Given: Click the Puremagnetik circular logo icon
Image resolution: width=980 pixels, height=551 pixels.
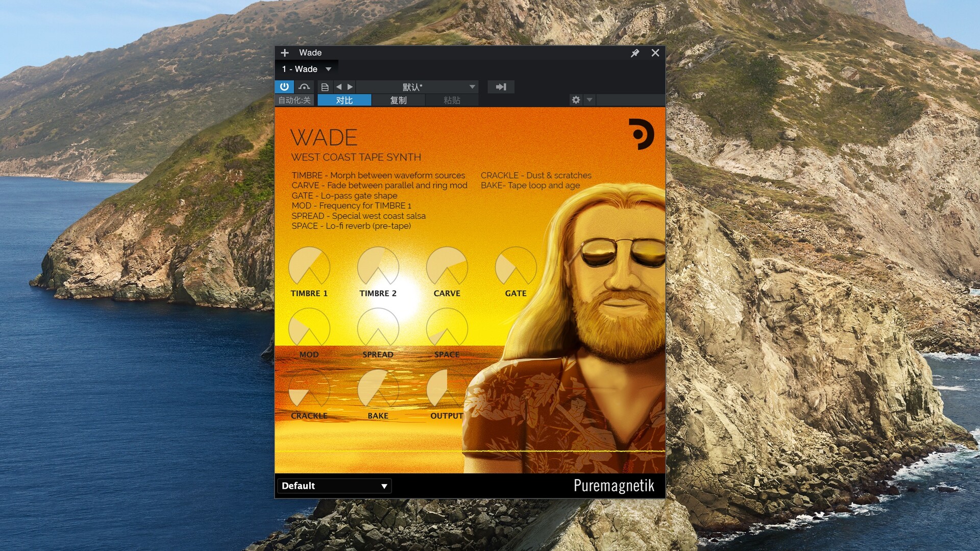Looking at the screenshot, I should coord(641,134).
